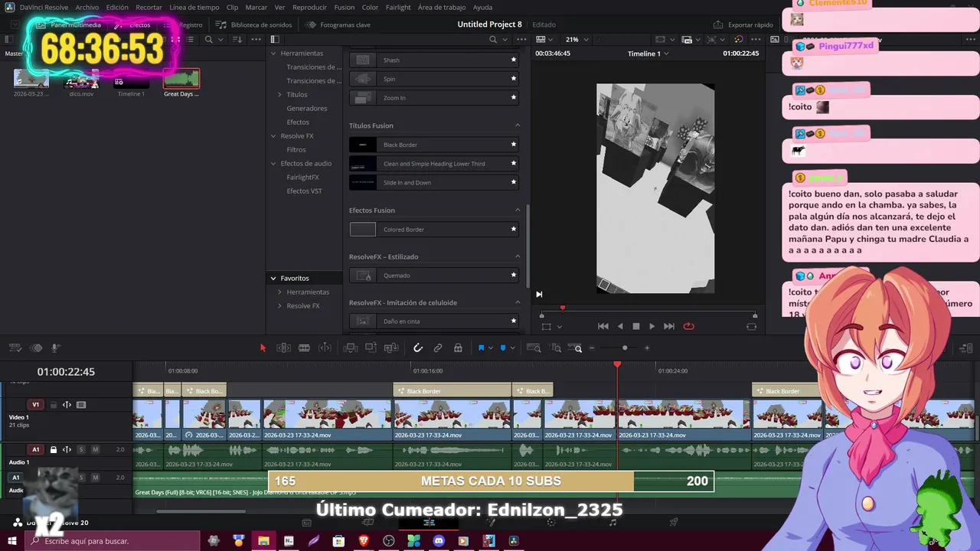Solo the first Audio 1 track
The height and width of the screenshot is (551, 980).
coord(81,449)
